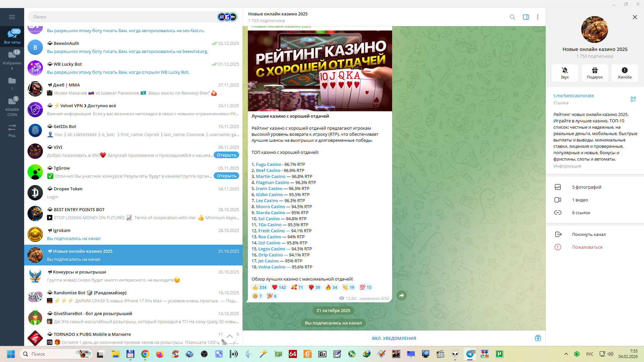This screenshot has width=644, height=362.
Task: Click the forward arrow beside the post
Action: [x=401, y=295]
